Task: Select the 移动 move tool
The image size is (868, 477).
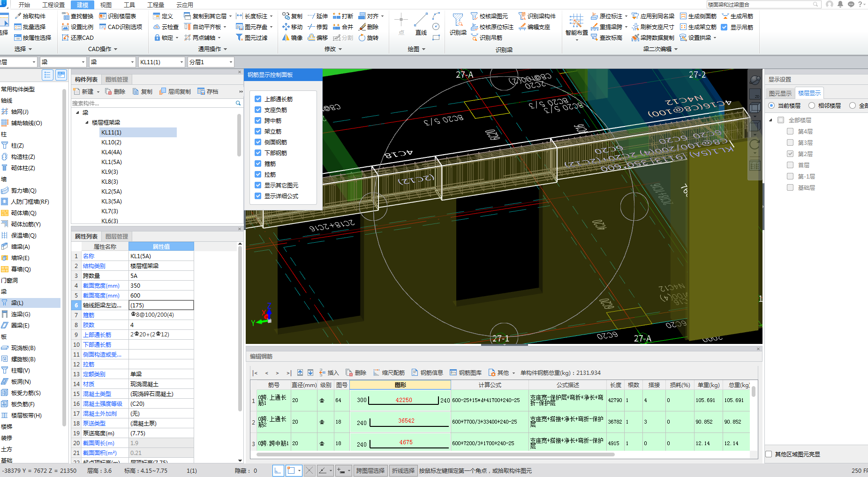Action: click(293, 27)
